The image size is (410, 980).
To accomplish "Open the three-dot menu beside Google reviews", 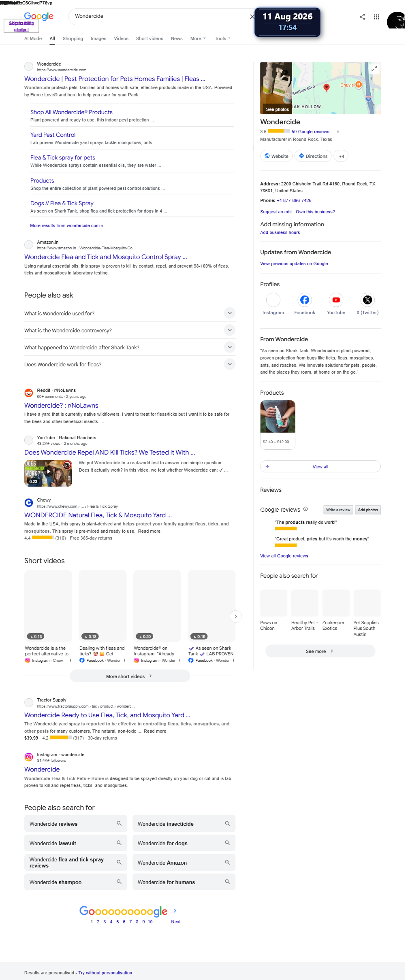I will 338,132.
